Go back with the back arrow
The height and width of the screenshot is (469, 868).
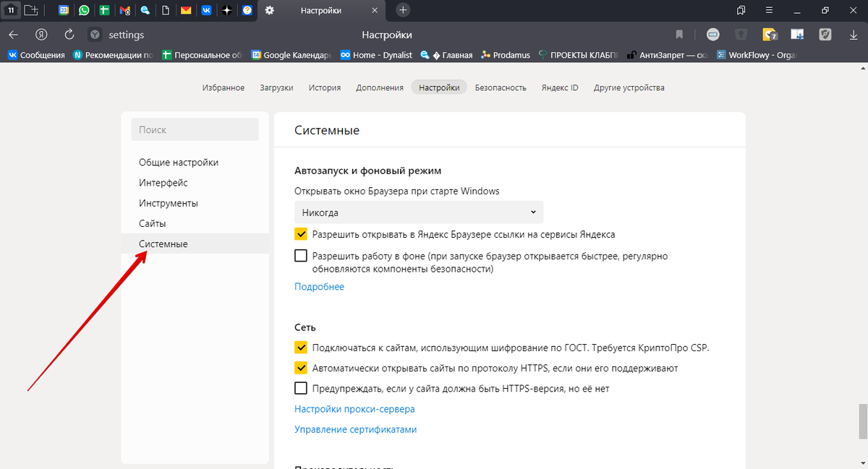click(x=13, y=34)
